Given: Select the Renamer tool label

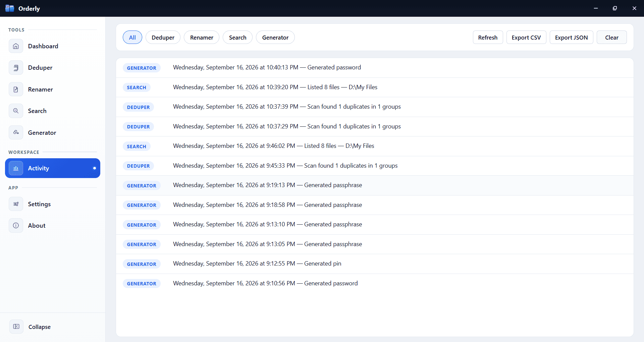Looking at the screenshot, I should click(40, 90).
